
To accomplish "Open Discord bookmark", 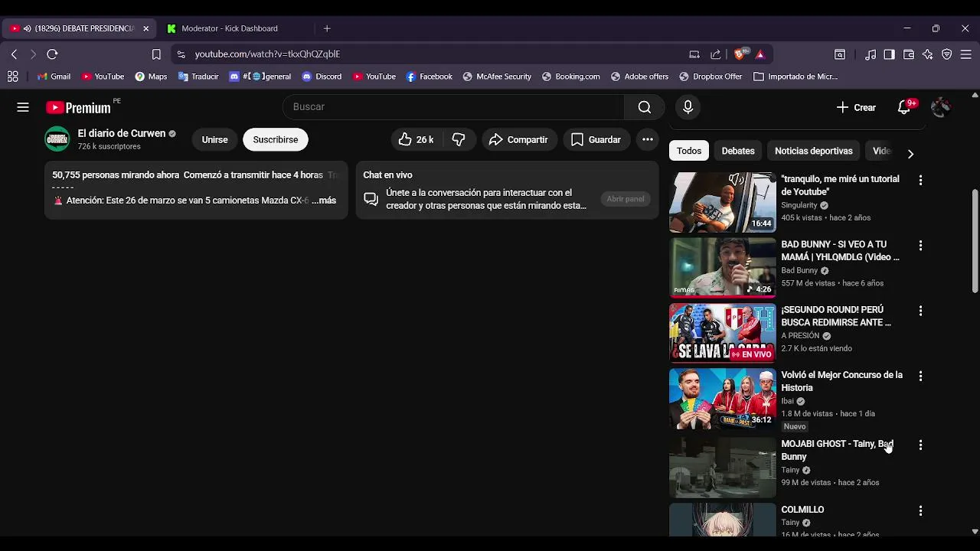I will coord(322,77).
